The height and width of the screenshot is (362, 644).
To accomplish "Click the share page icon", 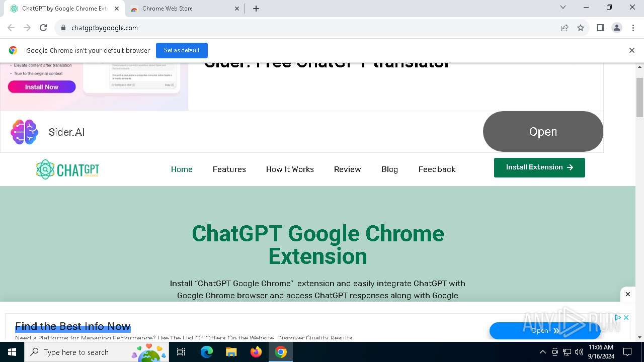I will tap(565, 28).
